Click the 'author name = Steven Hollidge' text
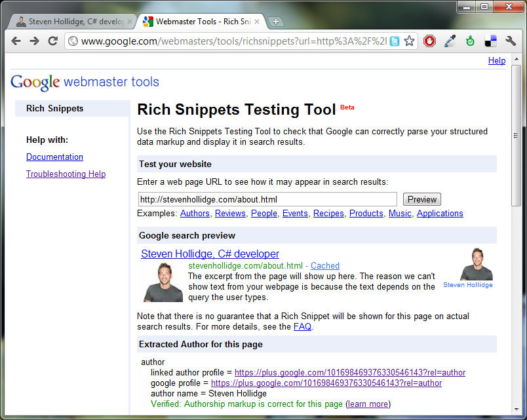 point(208,393)
